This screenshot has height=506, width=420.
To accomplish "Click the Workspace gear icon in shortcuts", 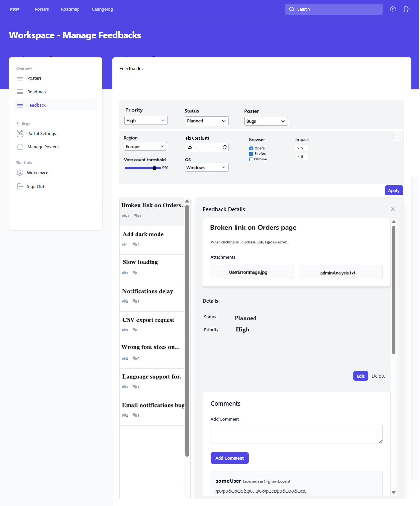I will 20,173.
